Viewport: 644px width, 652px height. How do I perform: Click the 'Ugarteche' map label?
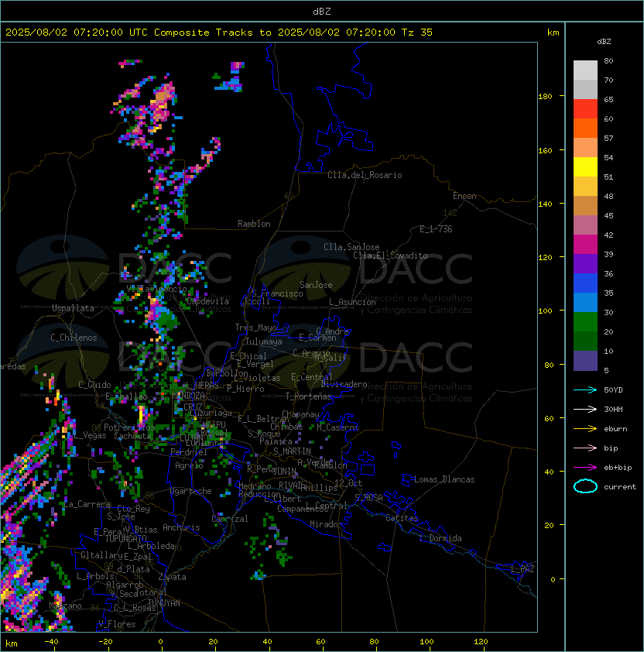191,491
